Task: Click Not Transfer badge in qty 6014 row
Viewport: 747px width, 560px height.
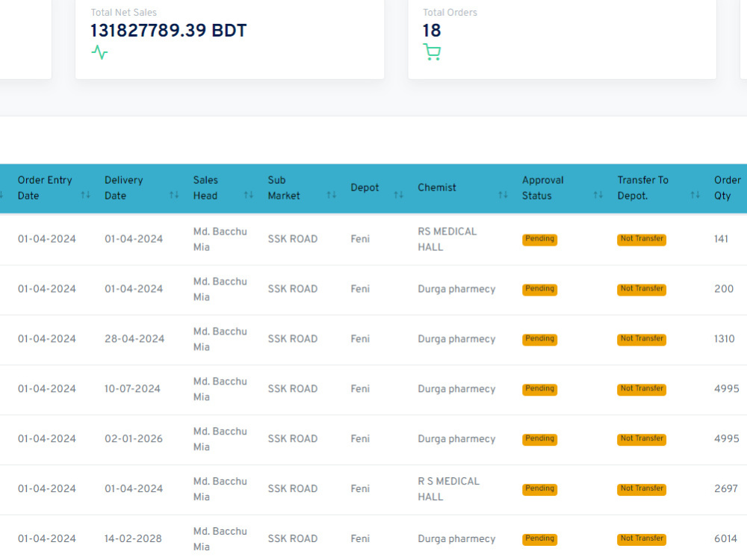Action: 642,539
